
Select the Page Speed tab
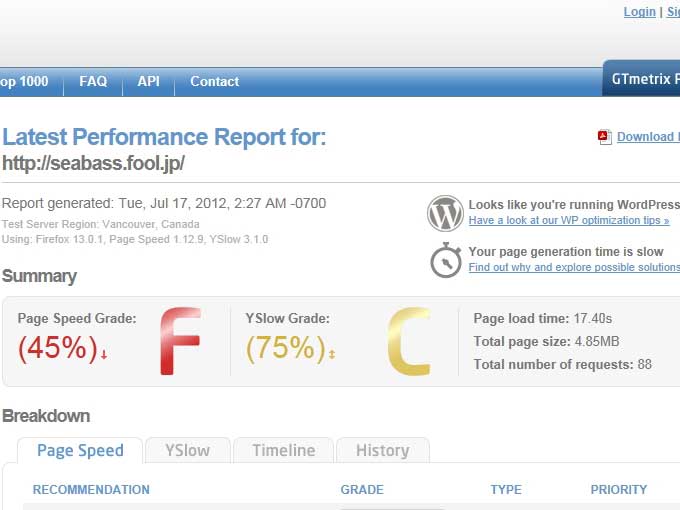pyautogui.click(x=80, y=450)
